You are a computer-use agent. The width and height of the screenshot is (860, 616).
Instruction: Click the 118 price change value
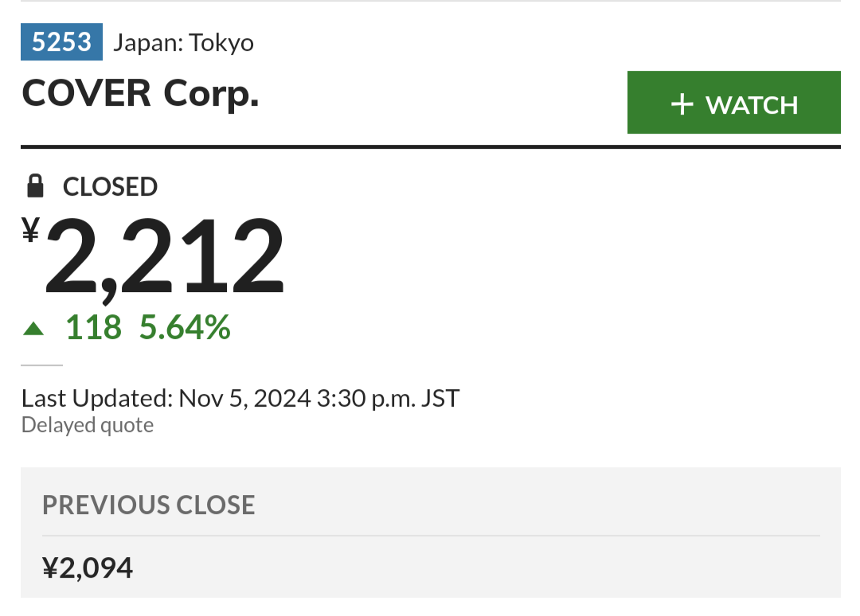click(x=93, y=328)
